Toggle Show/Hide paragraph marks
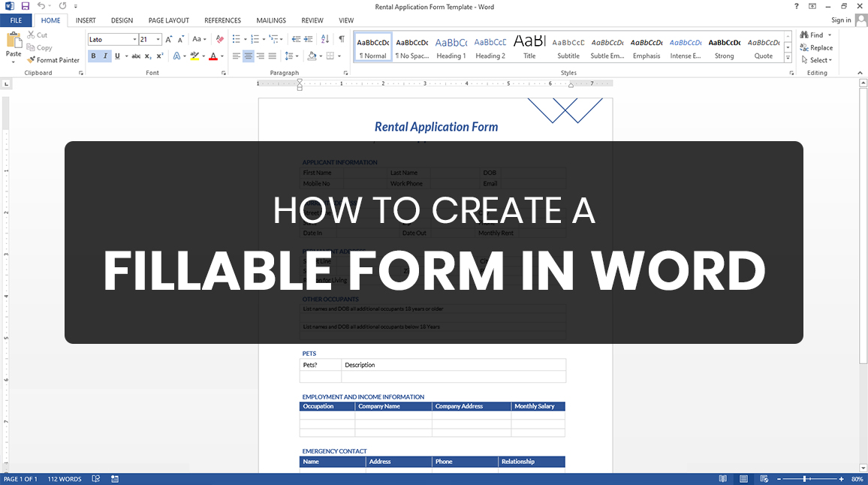 coord(342,40)
